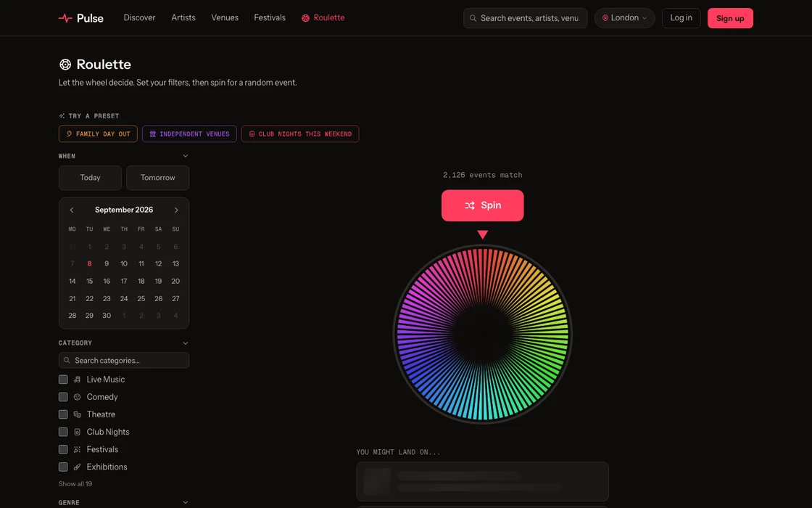Click the Comedy face icon

pyautogui.click(x=77, y=397)
